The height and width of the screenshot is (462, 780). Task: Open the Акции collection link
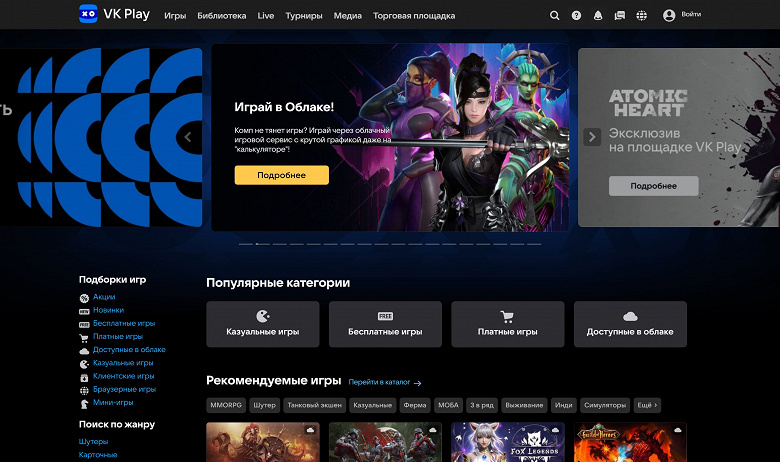[104, 297]
